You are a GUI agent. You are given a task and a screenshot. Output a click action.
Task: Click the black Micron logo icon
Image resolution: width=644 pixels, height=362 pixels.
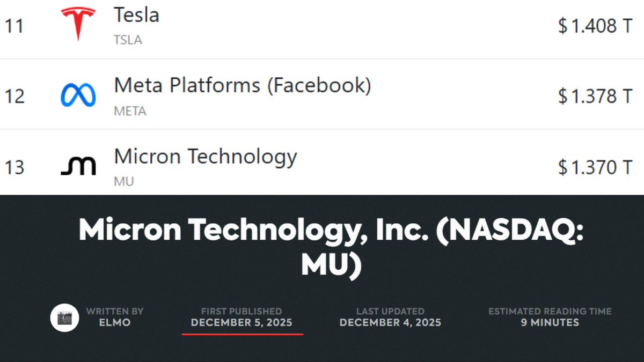pos(78,166)
